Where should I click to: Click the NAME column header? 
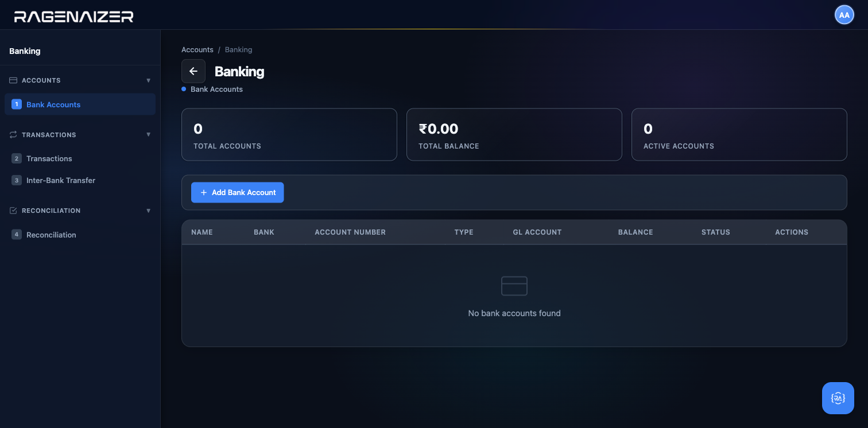pos(202,232)
